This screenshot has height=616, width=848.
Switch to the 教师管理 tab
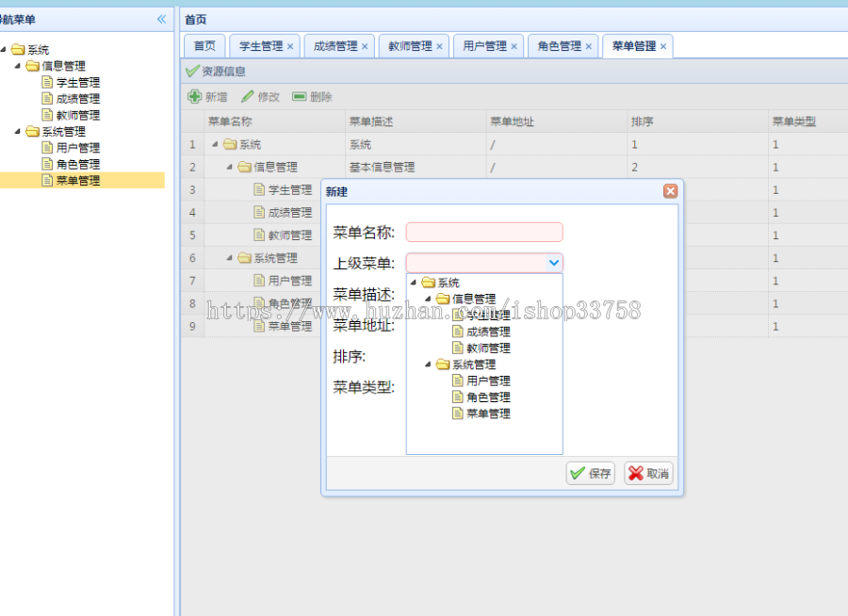(411, 46)
